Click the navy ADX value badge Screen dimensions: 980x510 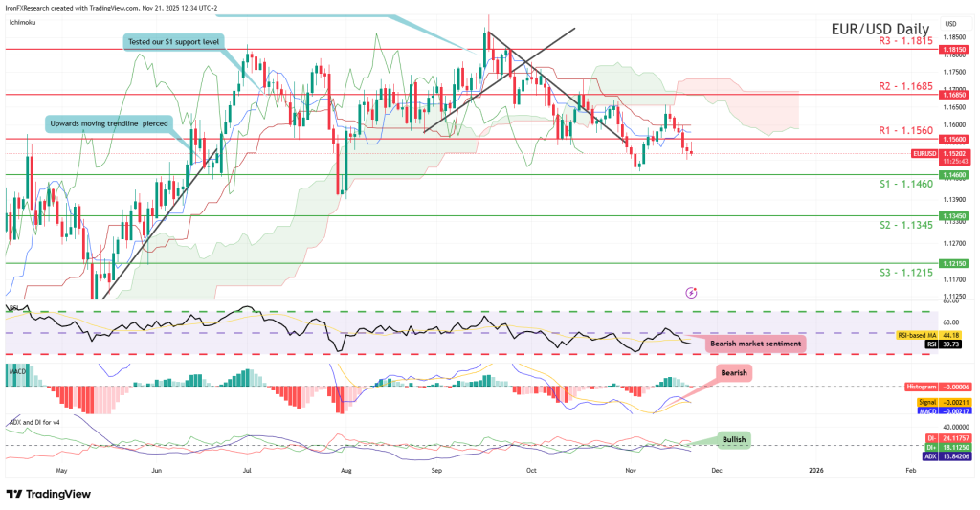point(950,455)
